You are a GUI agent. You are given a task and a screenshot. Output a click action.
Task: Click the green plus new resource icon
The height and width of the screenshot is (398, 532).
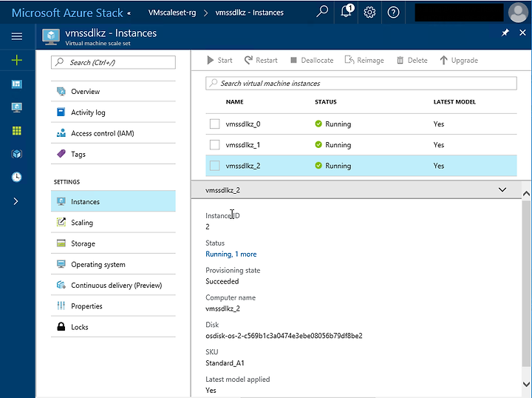pos(16,60)
